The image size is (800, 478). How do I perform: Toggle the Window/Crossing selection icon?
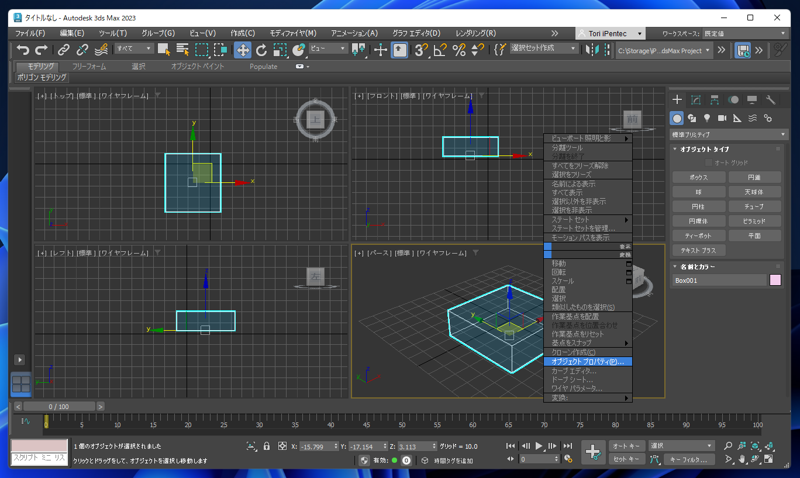[x=220, y=49]
